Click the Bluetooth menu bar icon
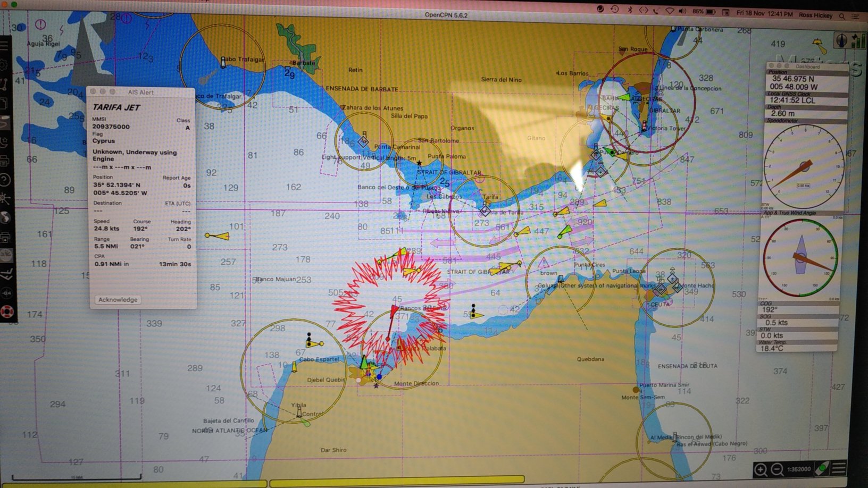The image size is (868, 488). (x=630, y=10)
